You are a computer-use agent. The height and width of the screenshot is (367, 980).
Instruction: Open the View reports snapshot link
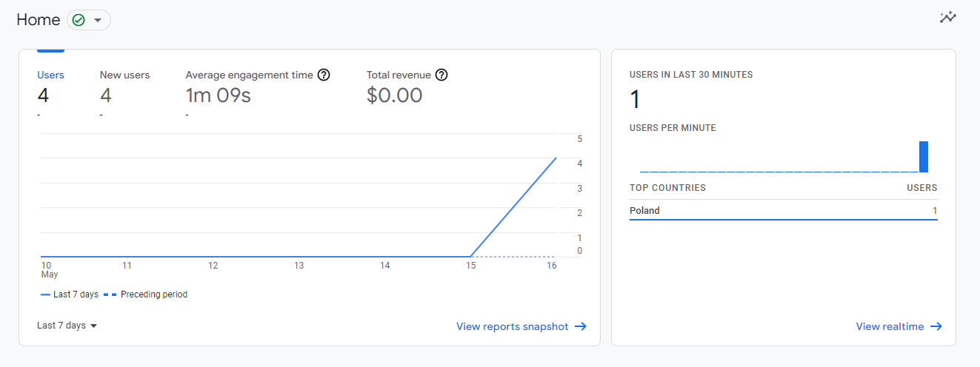click(513, 326)
